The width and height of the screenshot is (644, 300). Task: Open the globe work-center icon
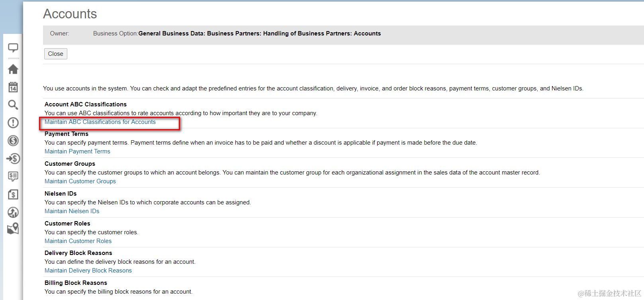coord(13,212)
